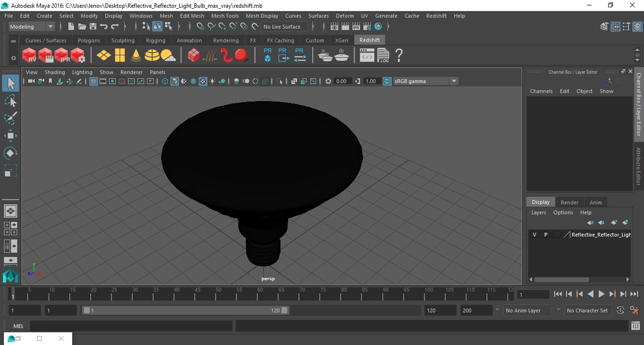The width and height of the screenshot is (644, 345).
Task: Switch to the Render layer tab
Action: (570, 202)
